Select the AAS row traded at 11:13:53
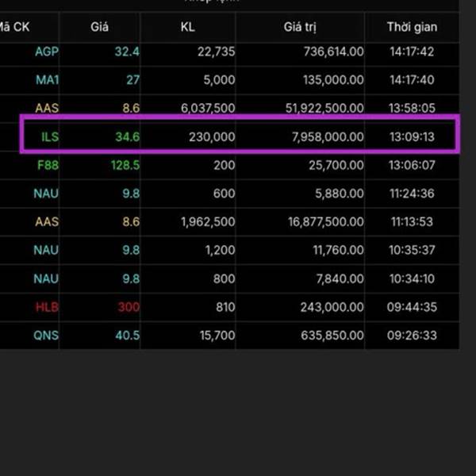Image resolution: width=476 pixels, height=476 pixels. tap(47, 222)
